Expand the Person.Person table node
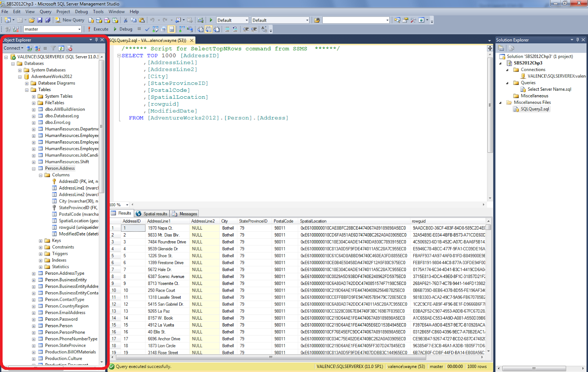The width and height of the screenshot is (588, 372). click(33, 325)
